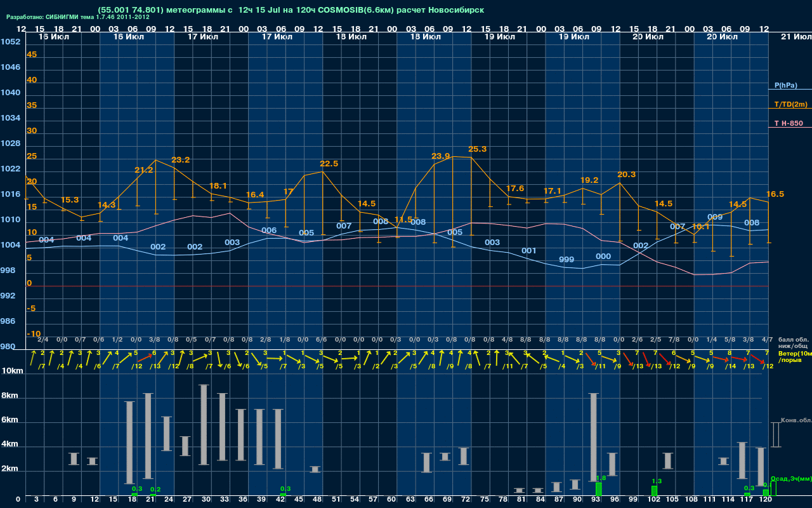Viewport: 812px width, 508px height.
Task: Click the 'Ветер(10м)' wind legend label
Action: [x=795, y=353]
